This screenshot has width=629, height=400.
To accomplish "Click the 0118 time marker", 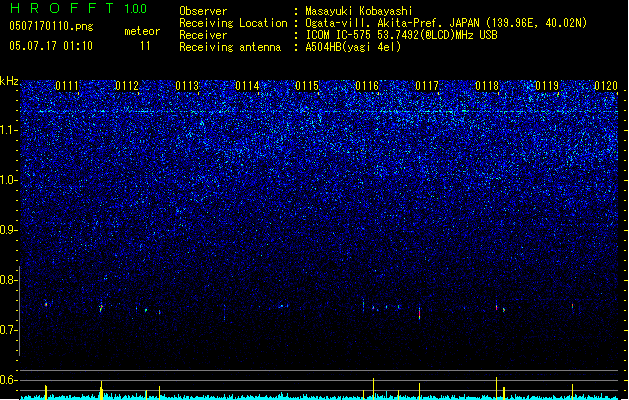I will coord(487,86).
